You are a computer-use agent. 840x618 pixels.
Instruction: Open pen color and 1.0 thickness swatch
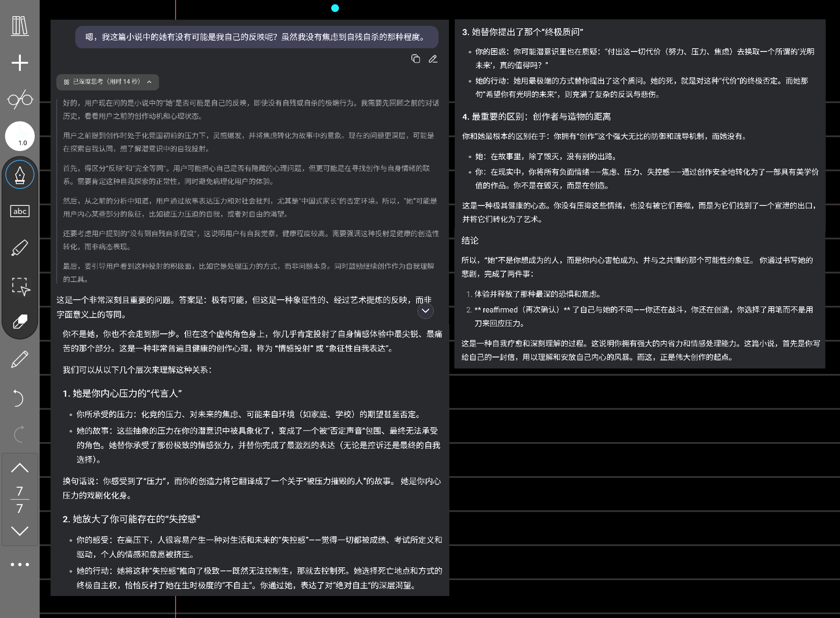pos(20,136)
